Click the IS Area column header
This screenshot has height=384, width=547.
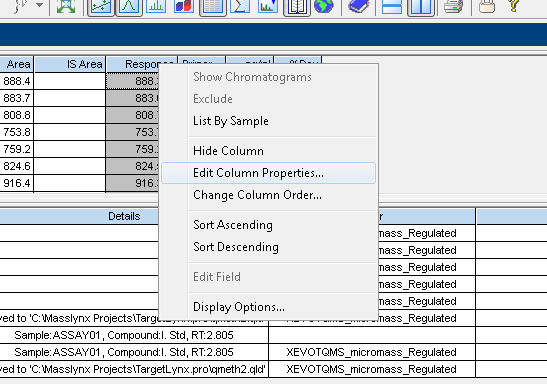tap(70, 64)
